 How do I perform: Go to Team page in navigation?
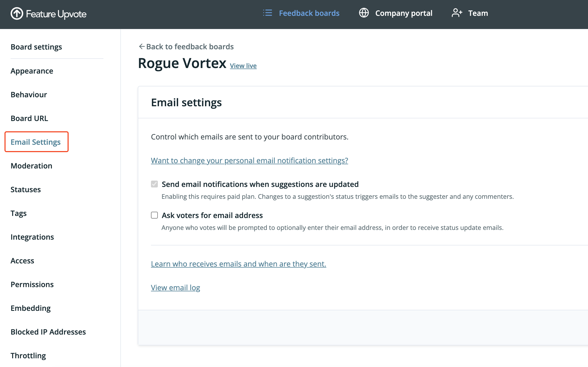coord(478,13)
